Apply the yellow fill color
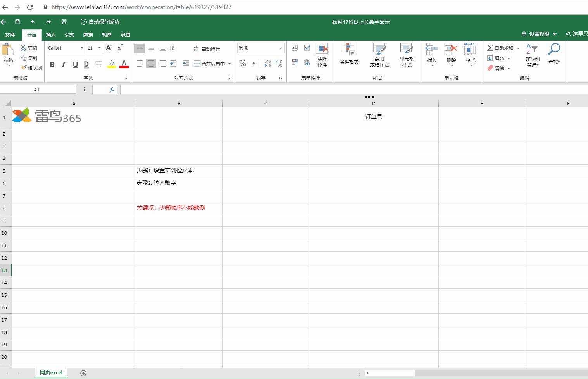This screenshot has height=379, width=588. click(112, 64)
